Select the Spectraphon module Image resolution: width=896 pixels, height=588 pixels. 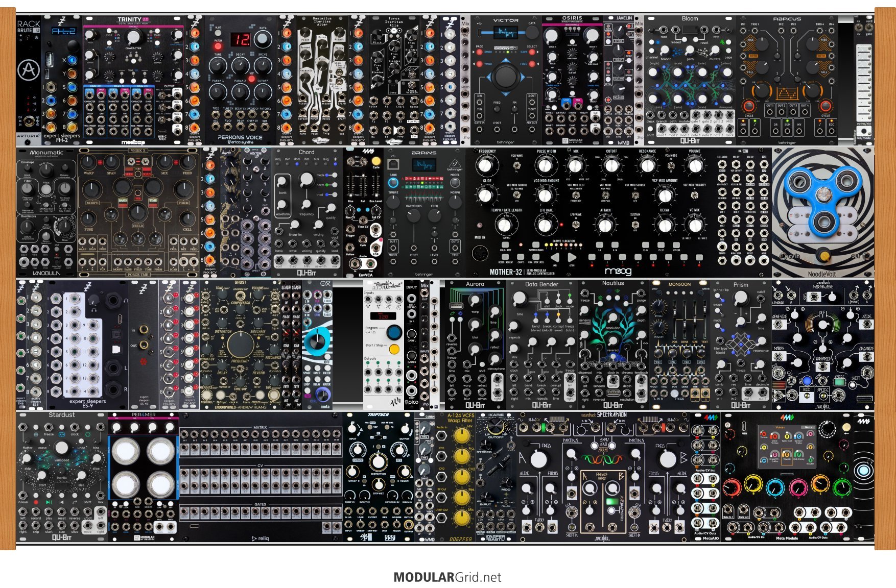pos(603,477)
